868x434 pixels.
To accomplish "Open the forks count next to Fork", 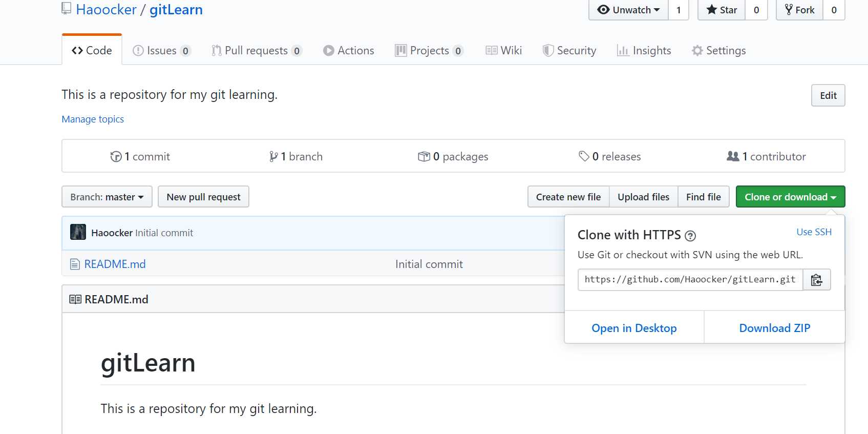I will tap(834, 10).
